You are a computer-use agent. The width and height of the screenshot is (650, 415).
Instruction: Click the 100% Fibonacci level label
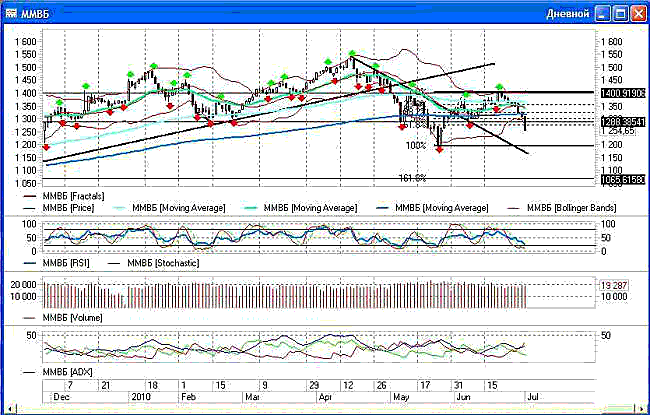[x=416, y=146]
